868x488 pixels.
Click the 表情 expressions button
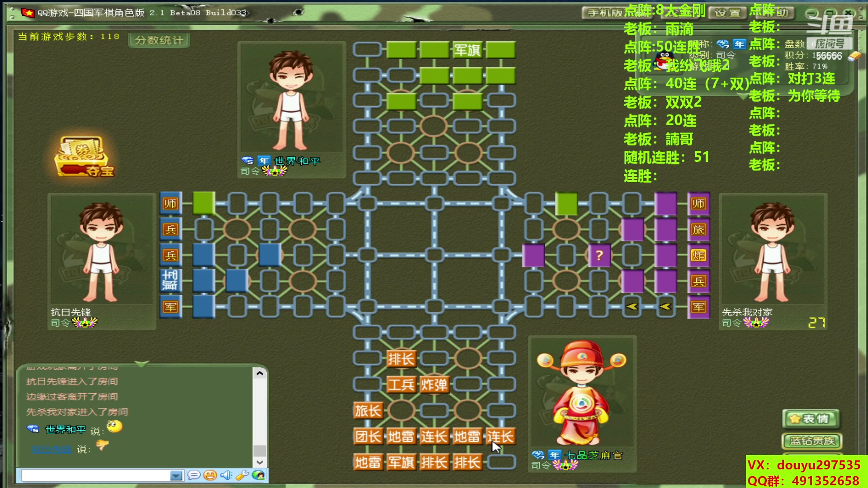(812, 419)
